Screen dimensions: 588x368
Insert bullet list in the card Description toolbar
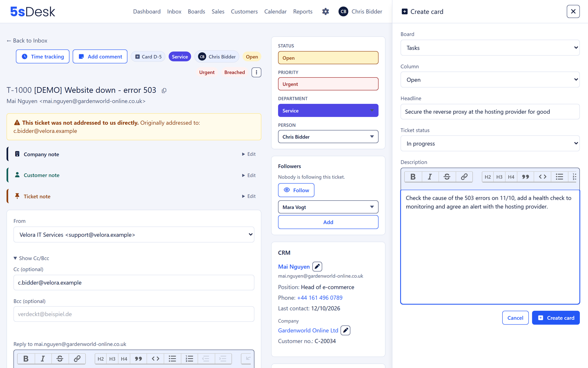[x=559, y=177]
